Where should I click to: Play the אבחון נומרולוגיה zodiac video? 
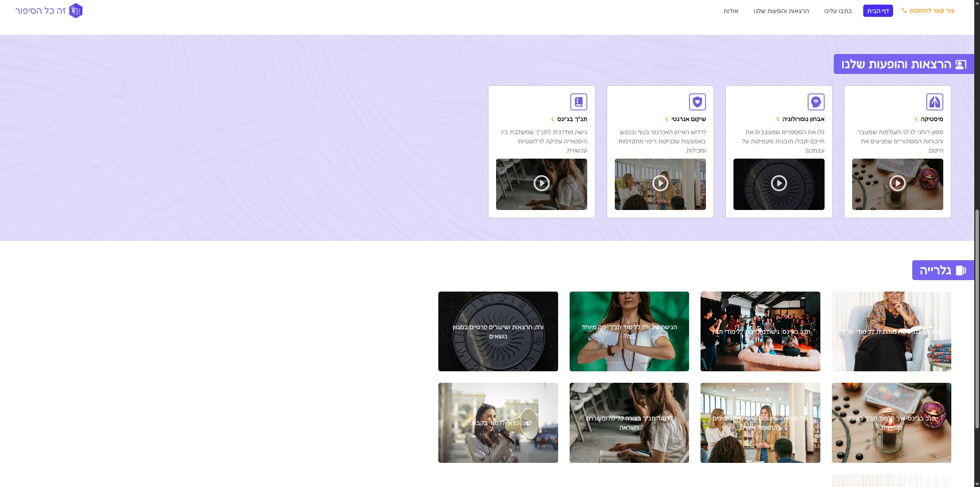point(779,184)
